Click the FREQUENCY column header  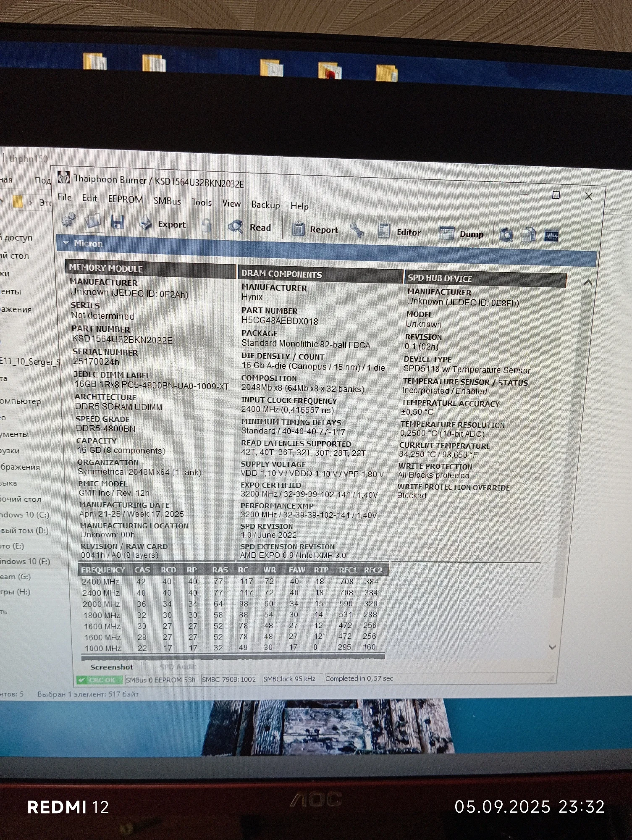click(103, 570)
